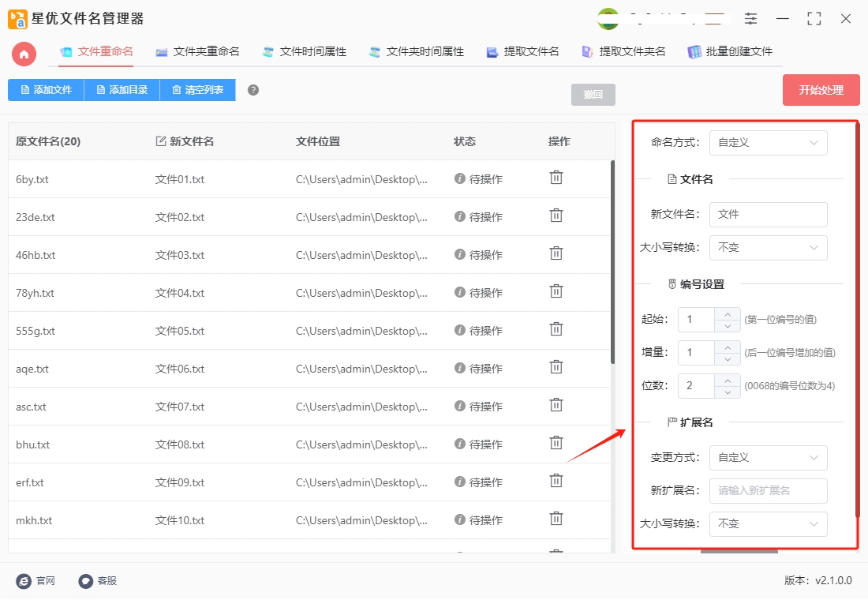Open the 命名方式 dropdown
Screen dimensions: 868x600
click(769, 142)
